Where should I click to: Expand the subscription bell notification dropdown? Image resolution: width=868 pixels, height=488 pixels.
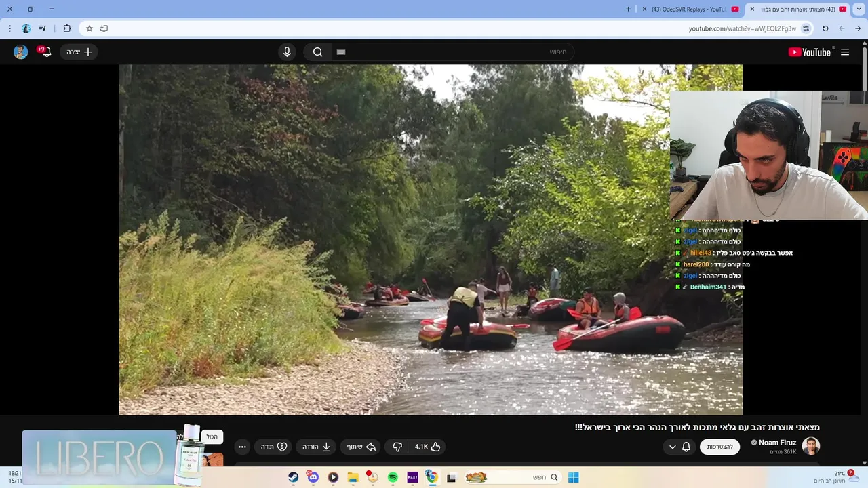click(x=679, y=447)
